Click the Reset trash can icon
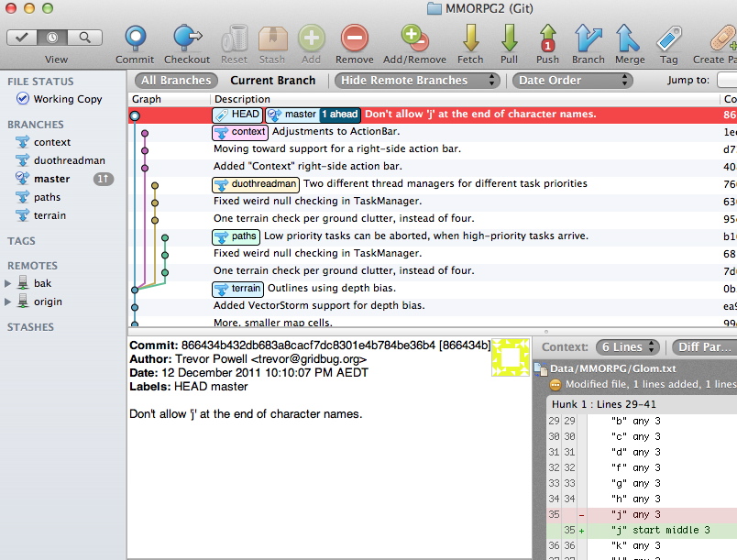 pos(235,38)
